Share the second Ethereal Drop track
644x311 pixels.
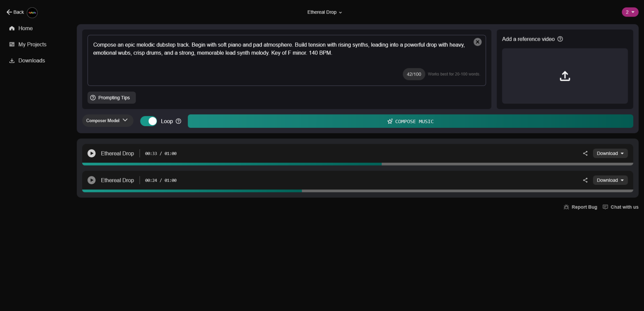coord(585,180)
